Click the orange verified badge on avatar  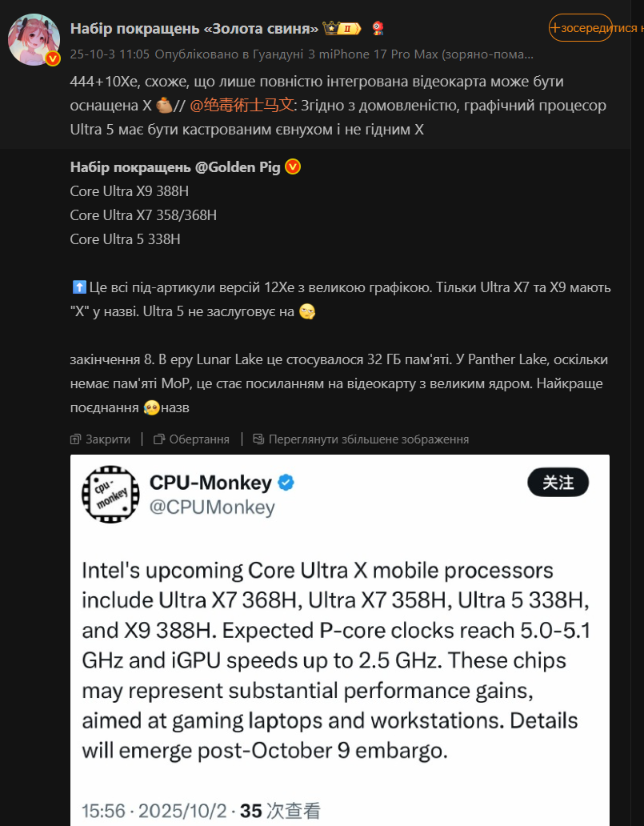click(53, 59)
